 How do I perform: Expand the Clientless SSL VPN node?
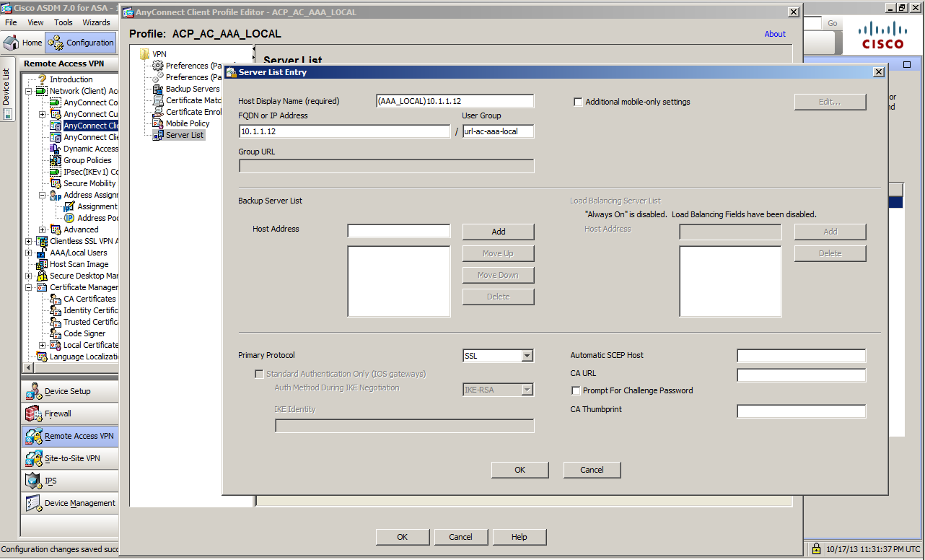coord(28,241)
